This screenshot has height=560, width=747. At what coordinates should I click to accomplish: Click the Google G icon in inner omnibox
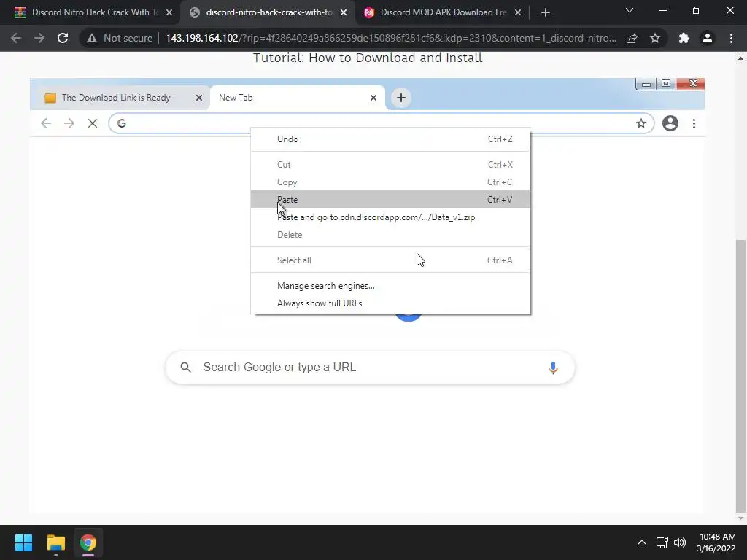click(x=122, y=123)
